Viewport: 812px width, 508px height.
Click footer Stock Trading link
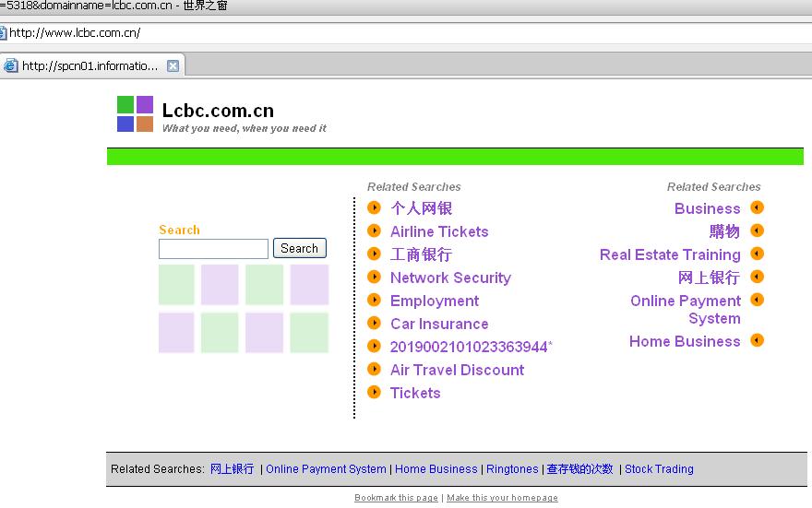click(x=659, y=469)
